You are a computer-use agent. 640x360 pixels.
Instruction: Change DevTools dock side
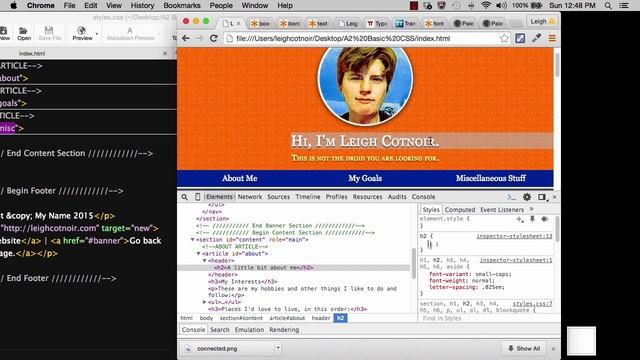coord(542,197)
